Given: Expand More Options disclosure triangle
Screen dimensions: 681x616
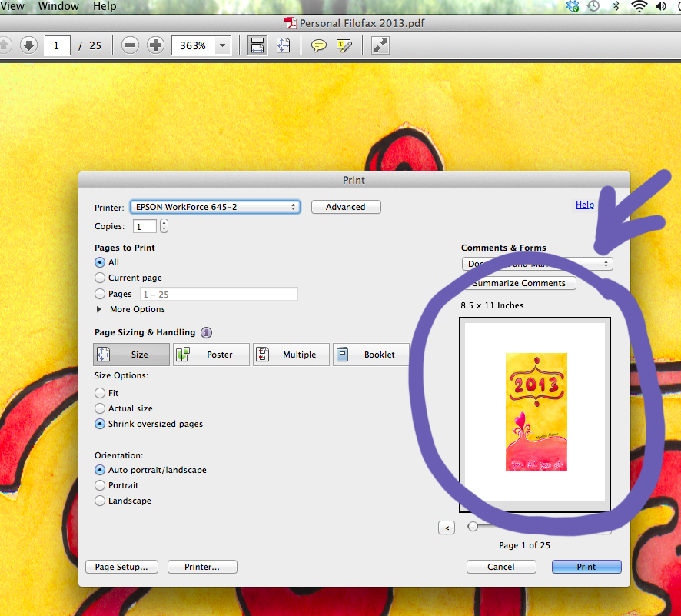Looking at the screenshot, I should coord(100,309).
